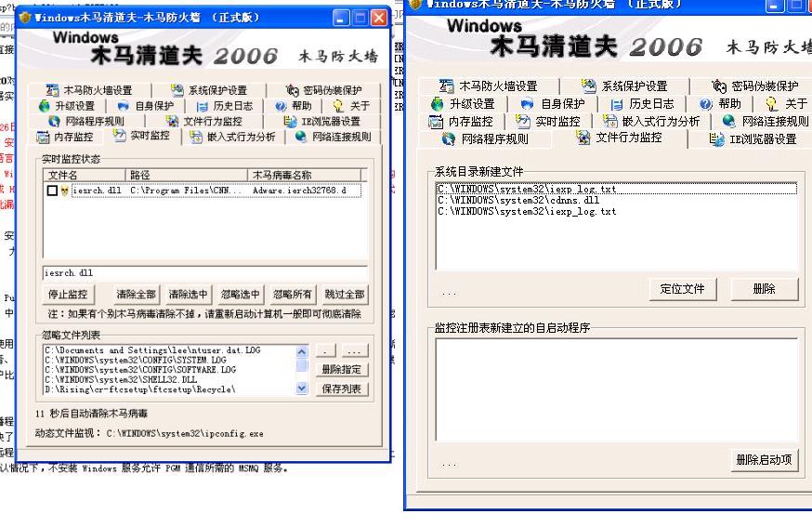Select first iexp_log.txt row in file list

616,189
